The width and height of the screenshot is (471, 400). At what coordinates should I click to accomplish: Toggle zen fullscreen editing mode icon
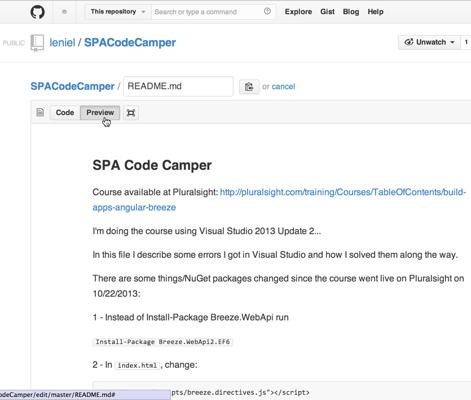click(x=131, y=113)
